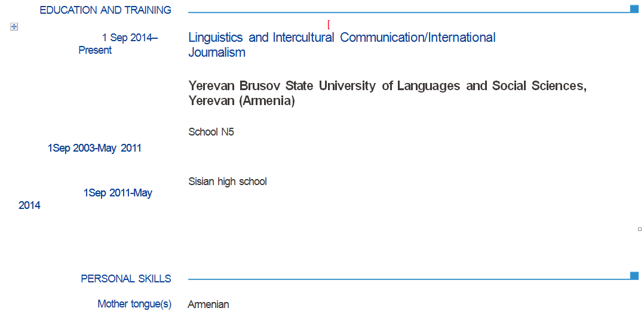Click blue square ending Personal Skills line

pos(634,276)
